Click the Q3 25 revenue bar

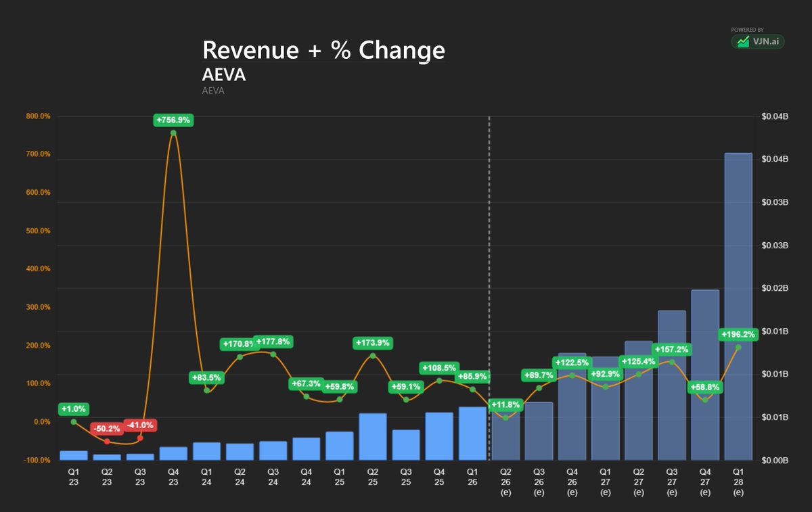coord(406,445)
